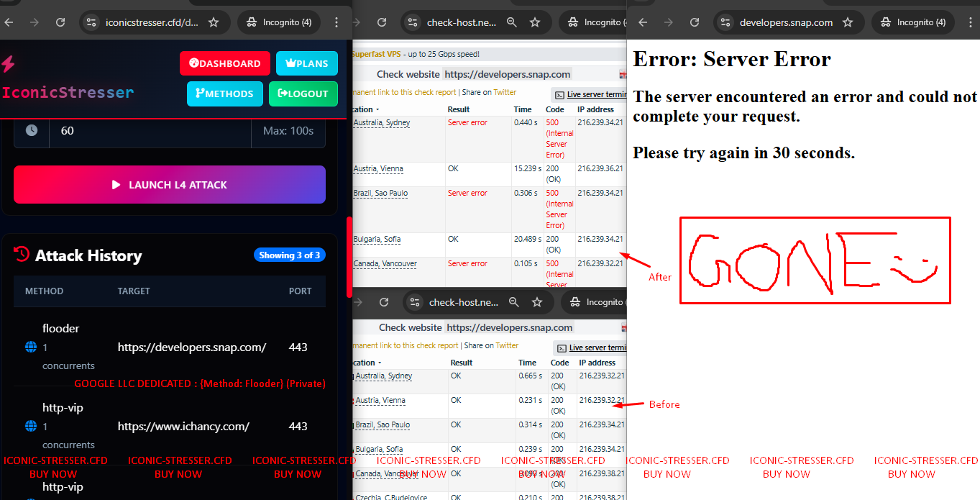
Task: Open site info icon beside iconicstresser.cfd URL
Action: pos(91,22)
